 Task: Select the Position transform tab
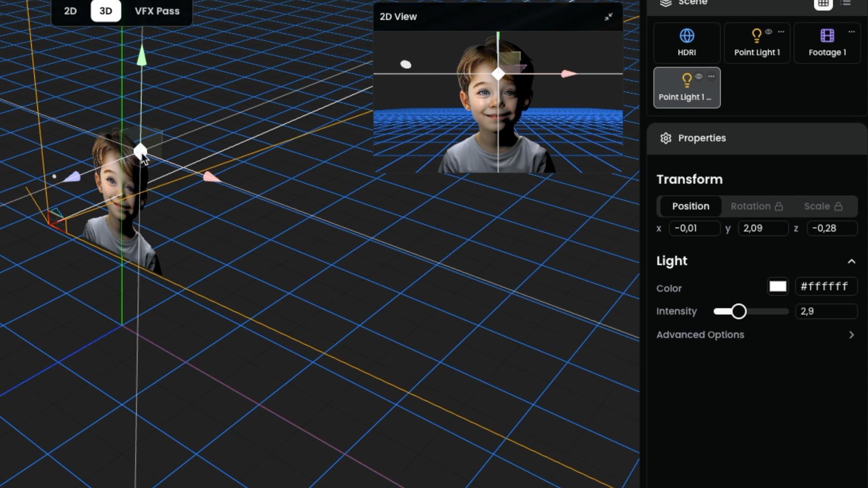(x=690, y=206)
